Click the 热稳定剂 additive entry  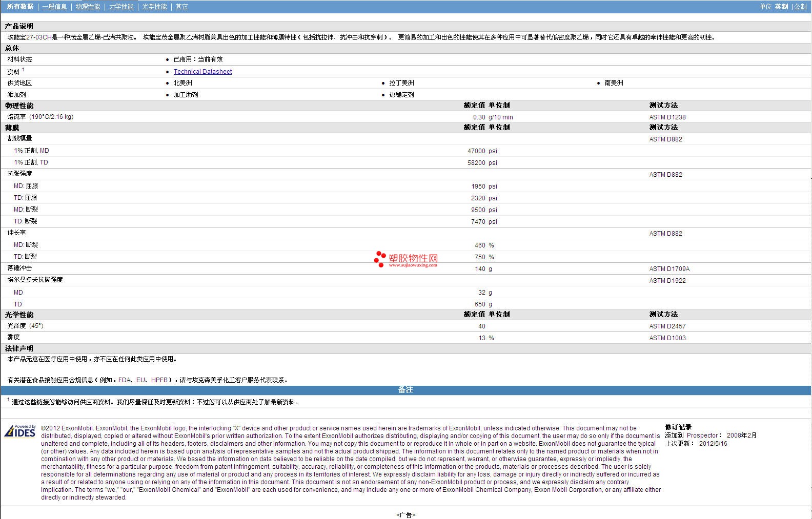point(401,95)
